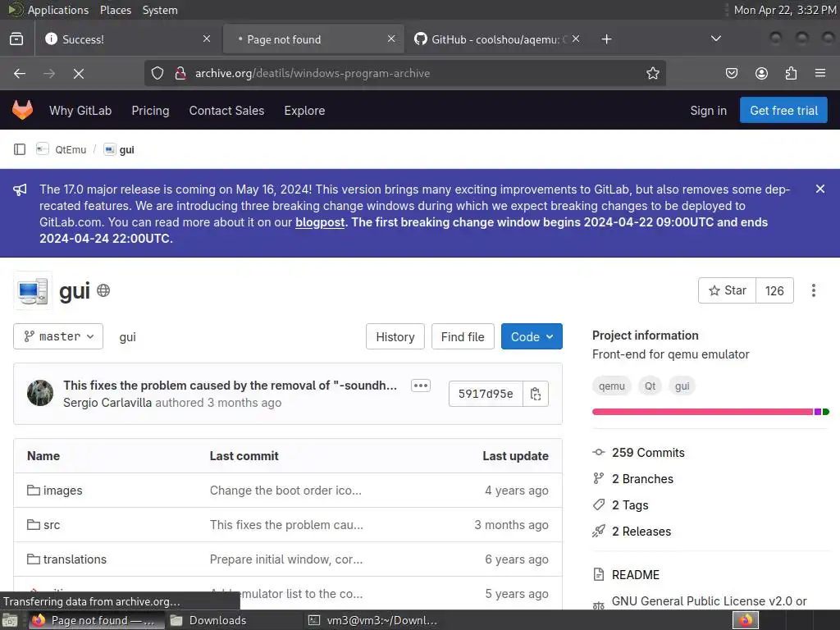This screenshot has width=840, height=630.
Task: Star the gui project
Action: point(727,290)
